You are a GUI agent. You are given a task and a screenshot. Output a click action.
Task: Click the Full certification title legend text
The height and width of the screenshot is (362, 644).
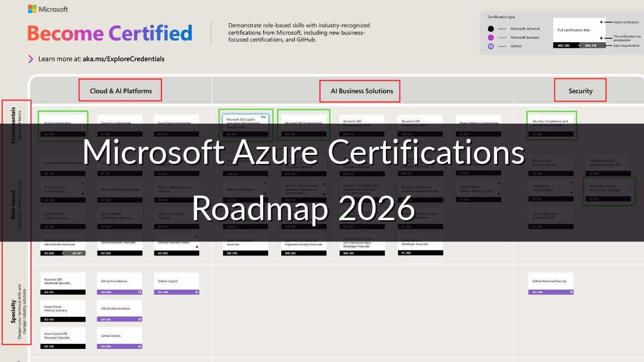(x=574, y=30)
